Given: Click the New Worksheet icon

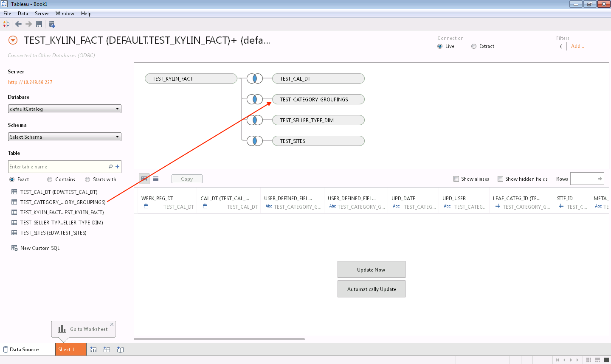Looking at the screenshot, I should pyautogui.click(x=93, y=350).
